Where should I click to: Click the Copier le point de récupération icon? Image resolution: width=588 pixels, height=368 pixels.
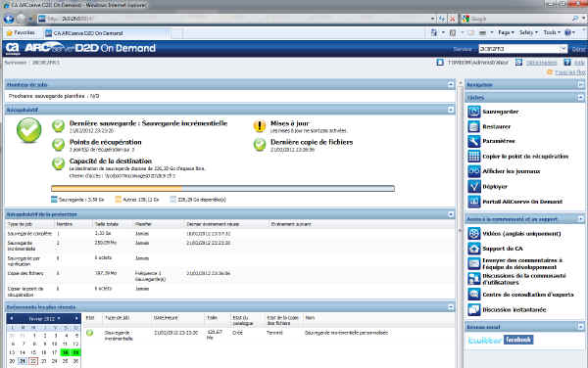tap(474, 157)
